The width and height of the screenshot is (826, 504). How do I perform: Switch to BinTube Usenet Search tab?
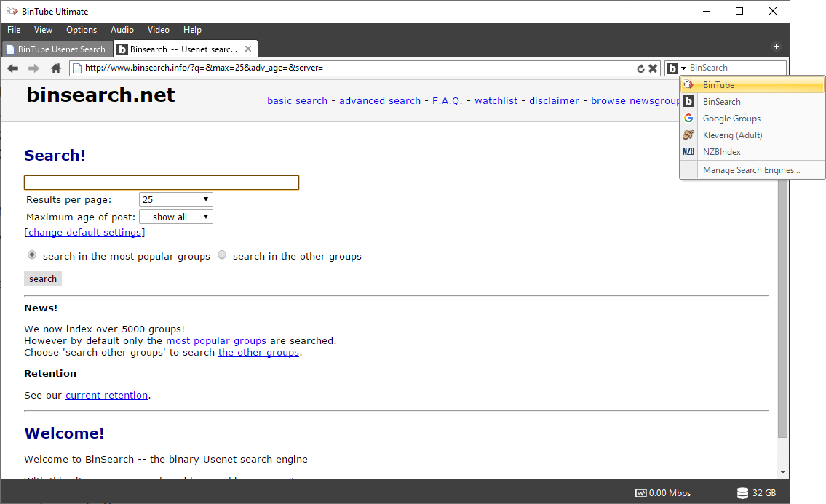(57, 49)
